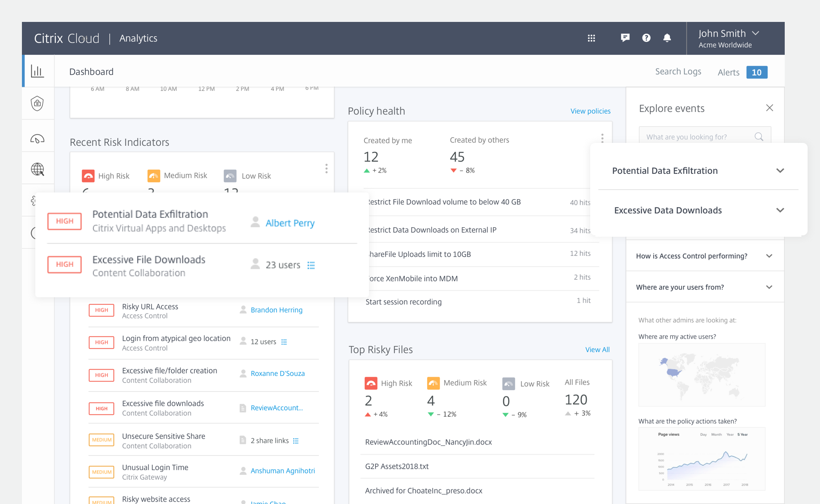Click the Citrix Cloud logo

pyautogui.click(x=67, y=38)
